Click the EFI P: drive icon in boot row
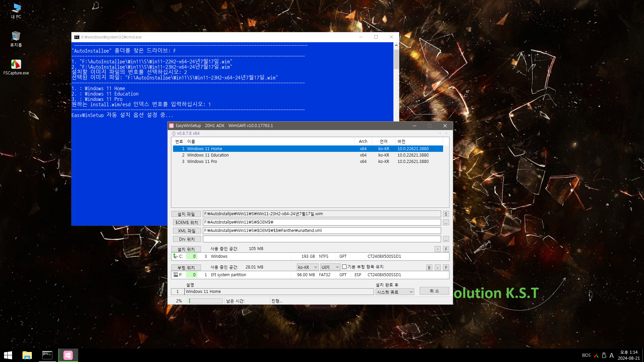The width and height of the screenshot is (644, 362). (x=175, y=275)
